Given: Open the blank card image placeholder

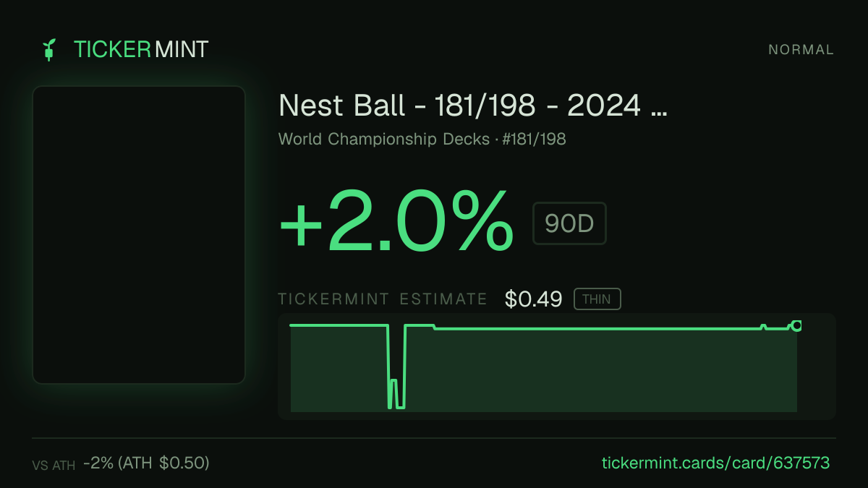Looking at the screenshot, I should (x=139, y=234).
